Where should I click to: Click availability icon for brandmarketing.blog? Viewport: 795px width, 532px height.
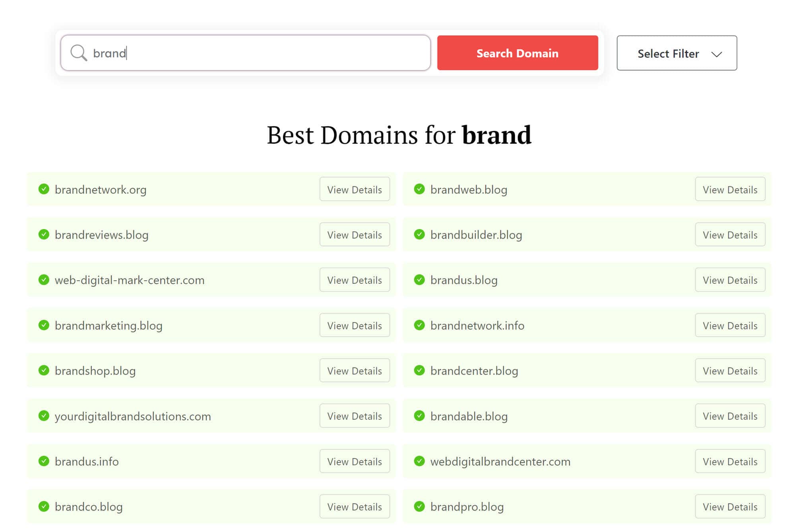coord(43,325)
